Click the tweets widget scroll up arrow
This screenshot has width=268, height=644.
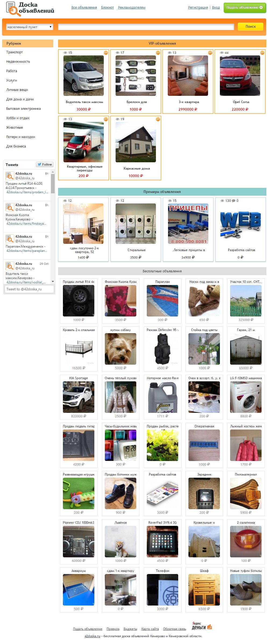coord(53,172)
